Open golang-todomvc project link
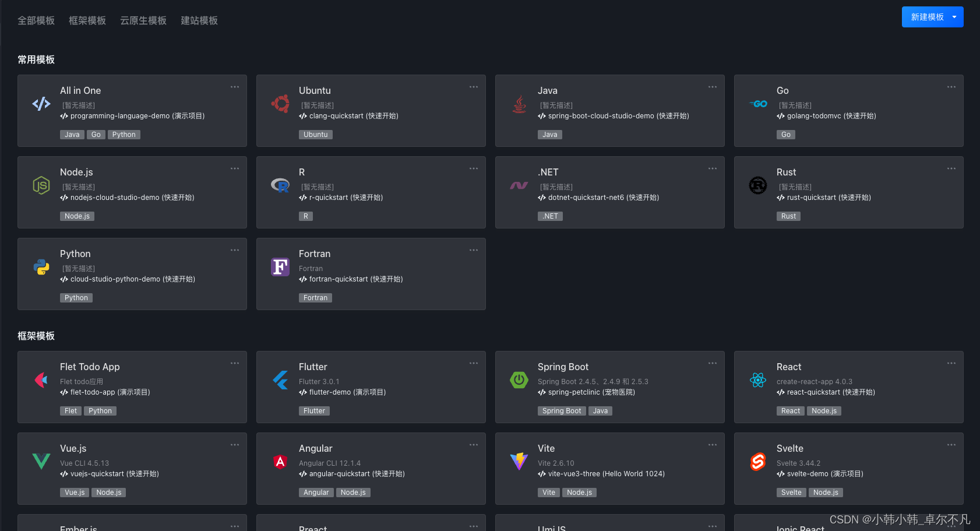 tap(826, 116)
